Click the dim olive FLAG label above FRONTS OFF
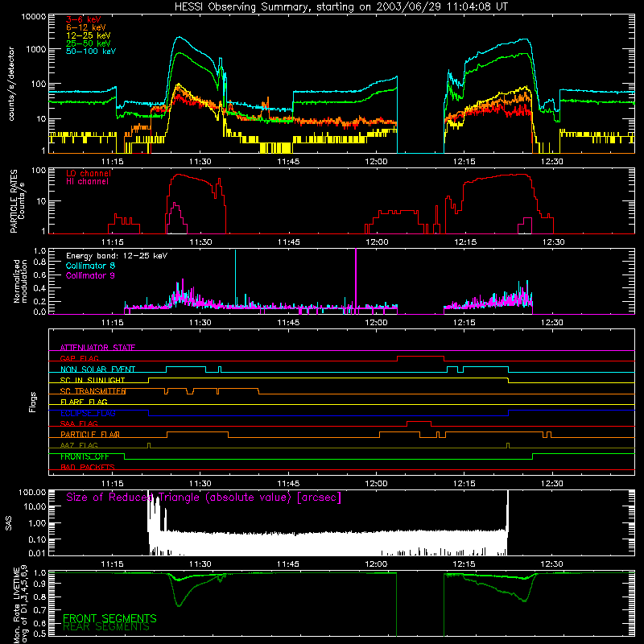 79,445
